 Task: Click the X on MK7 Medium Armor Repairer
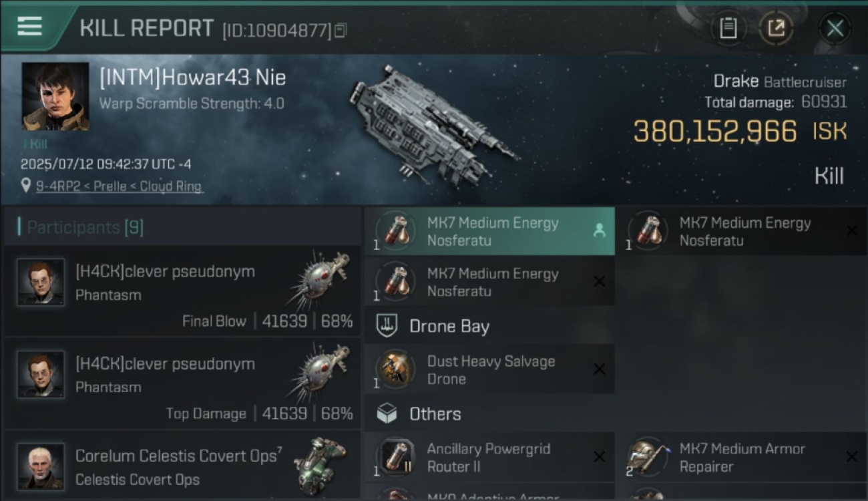pos(851,457)
